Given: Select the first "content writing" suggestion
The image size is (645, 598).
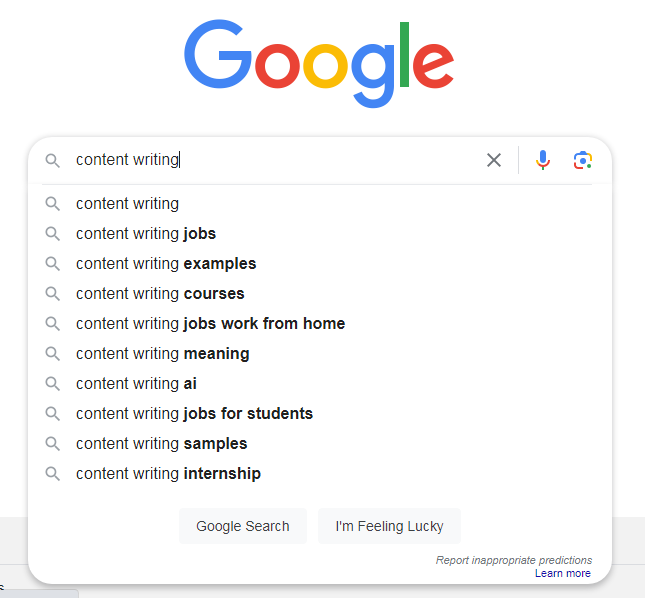Looking at the screenshot, I should point(127,204).
